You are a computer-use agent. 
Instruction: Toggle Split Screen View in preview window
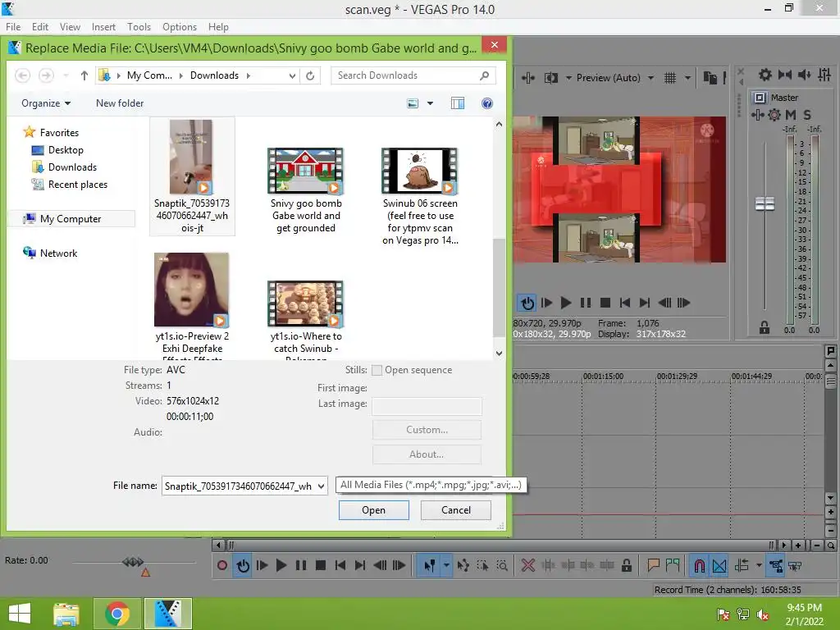(x=550, y=78)
